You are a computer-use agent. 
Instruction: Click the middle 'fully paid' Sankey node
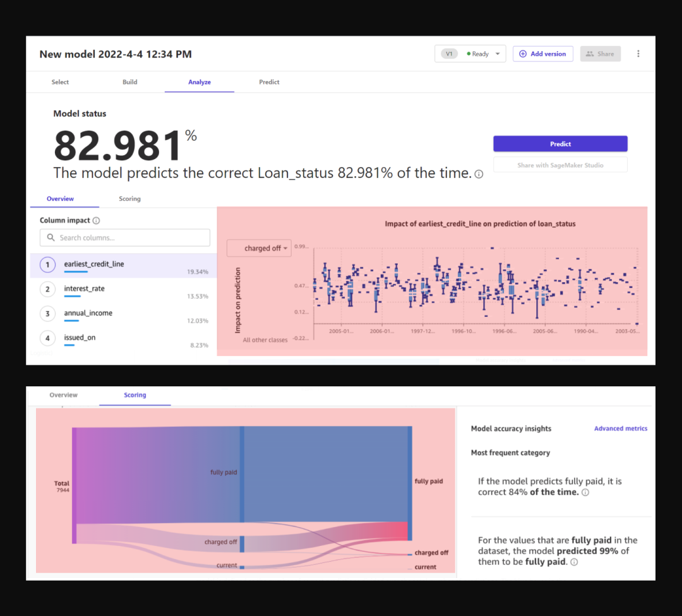pos(242,474)
